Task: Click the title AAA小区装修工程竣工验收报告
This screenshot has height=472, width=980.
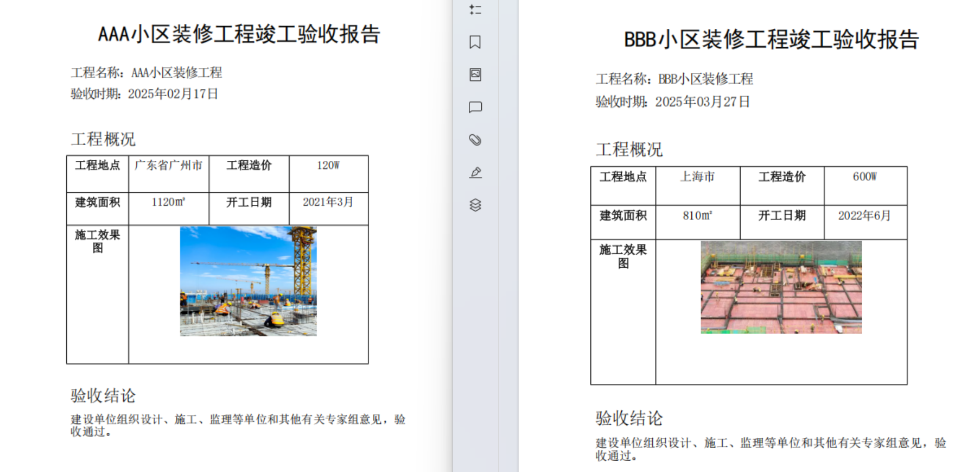Action: (x=239, y=34)
